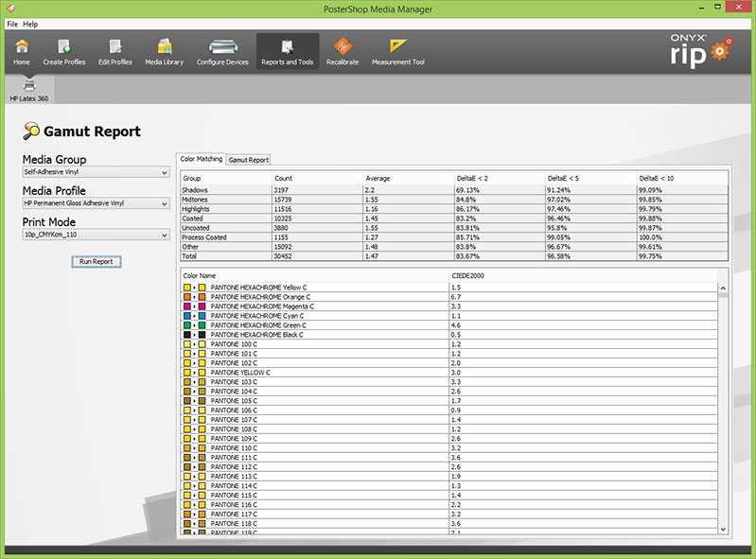Select the Highlights group row

[454, 209]
